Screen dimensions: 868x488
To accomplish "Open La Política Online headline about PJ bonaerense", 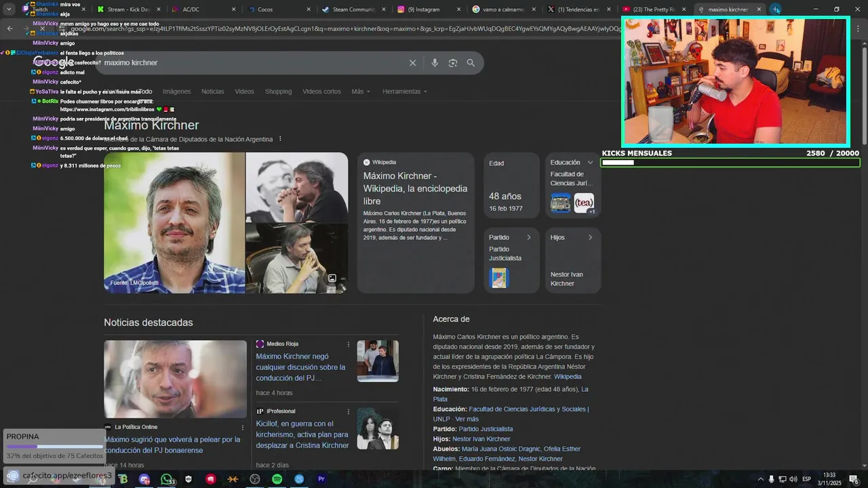I will tap(172, 445).
